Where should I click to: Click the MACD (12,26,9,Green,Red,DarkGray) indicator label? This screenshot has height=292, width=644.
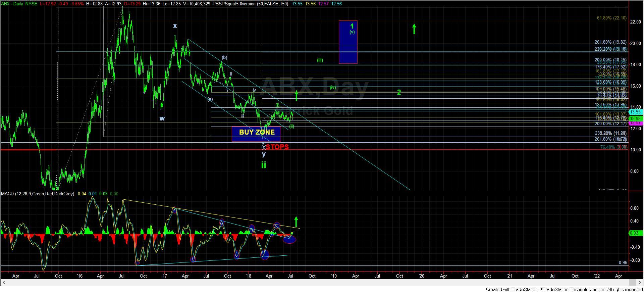tap(38, 194)
